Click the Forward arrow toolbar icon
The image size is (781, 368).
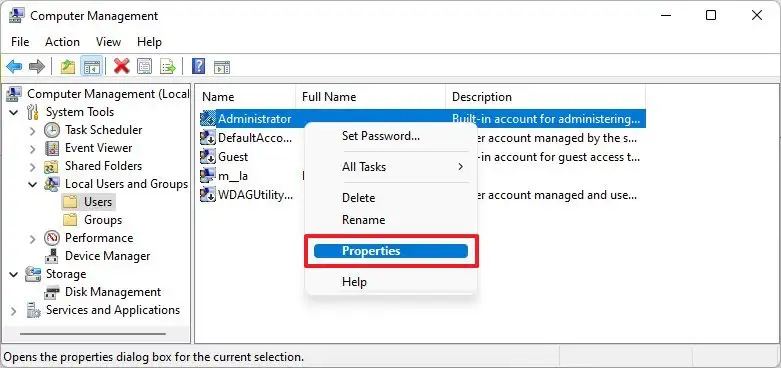coord(37,66)
